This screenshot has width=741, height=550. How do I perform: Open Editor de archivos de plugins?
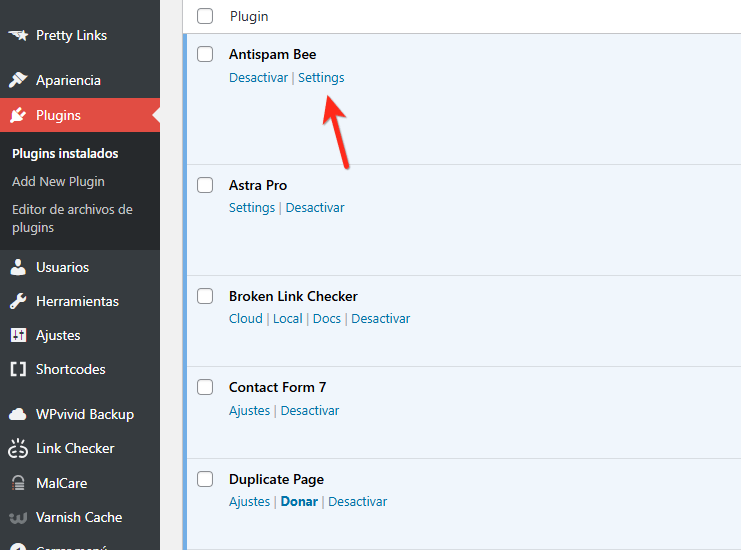[72, 218]
